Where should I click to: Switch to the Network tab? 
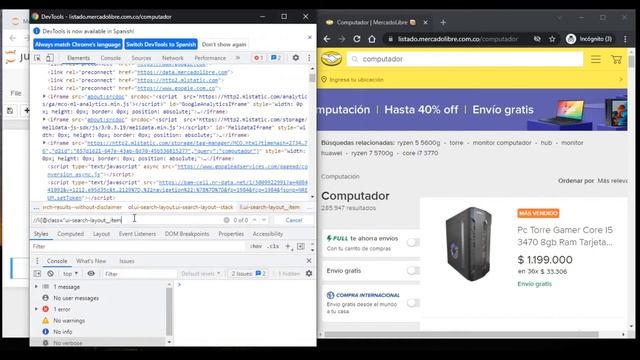click(173, 58)
